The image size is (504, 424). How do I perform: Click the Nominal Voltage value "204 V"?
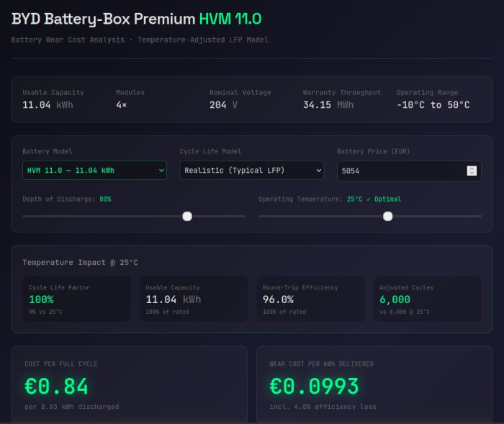coord(223,105)
